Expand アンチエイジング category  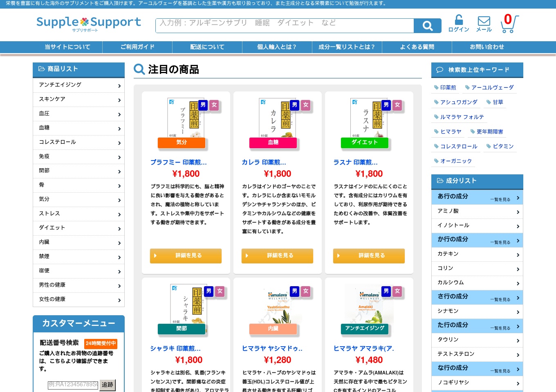(78, 85)
